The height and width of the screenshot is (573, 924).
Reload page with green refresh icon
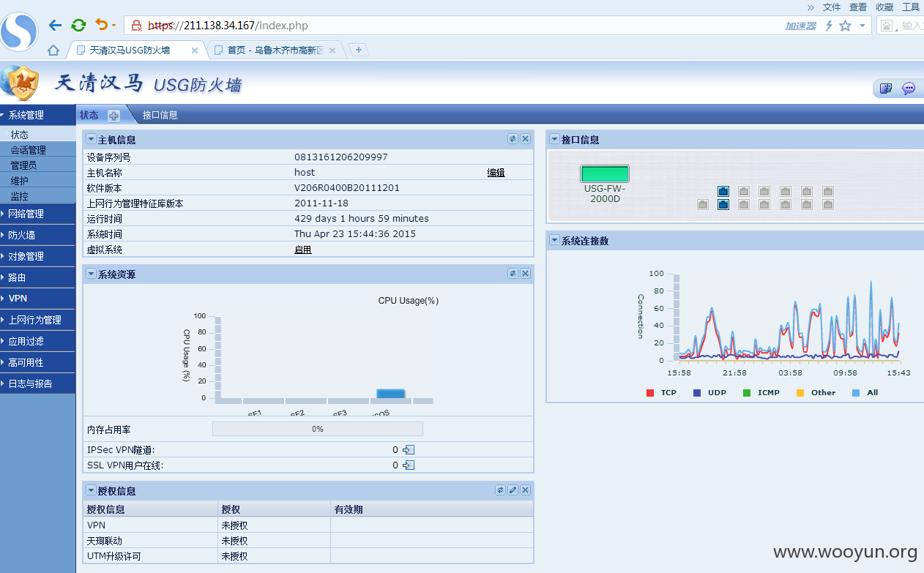point(78,26)
